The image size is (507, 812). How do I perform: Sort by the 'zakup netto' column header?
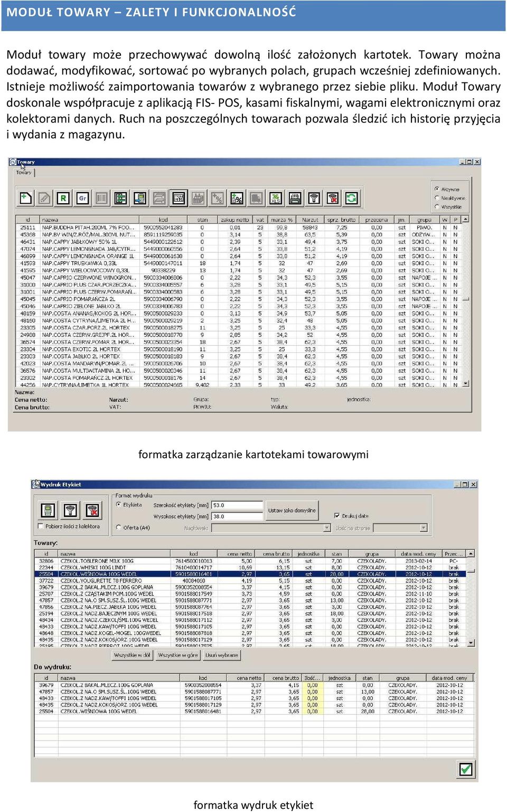[234, 220]
